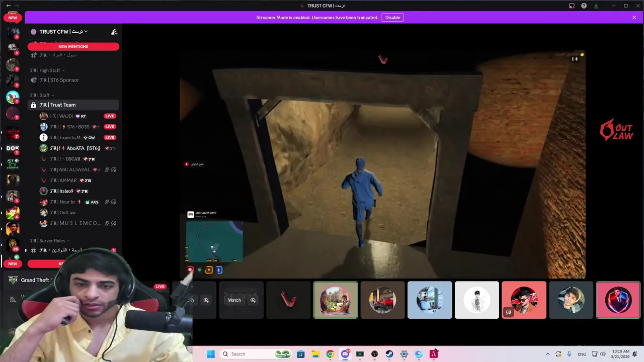
Task: Open Google Chrome from the taskbar
Action: [x=330, y=354]
